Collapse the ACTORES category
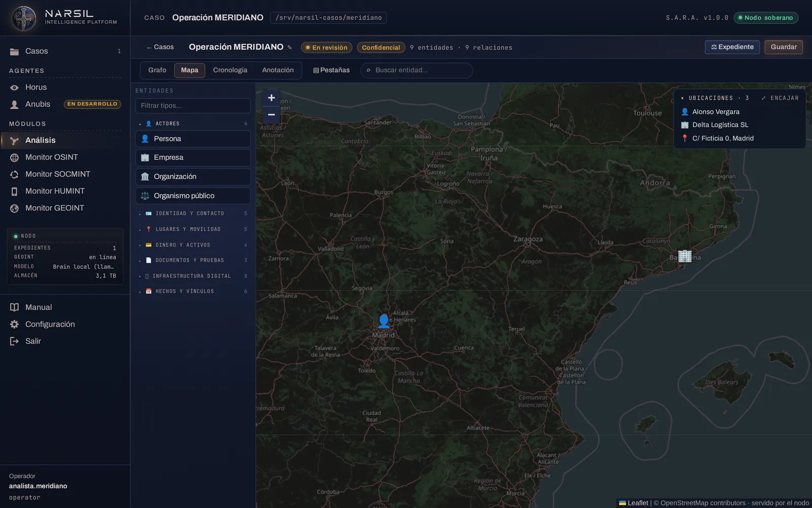Image resolution: width=812 pixels, height=508 pixels. click(x=193, y=123)
